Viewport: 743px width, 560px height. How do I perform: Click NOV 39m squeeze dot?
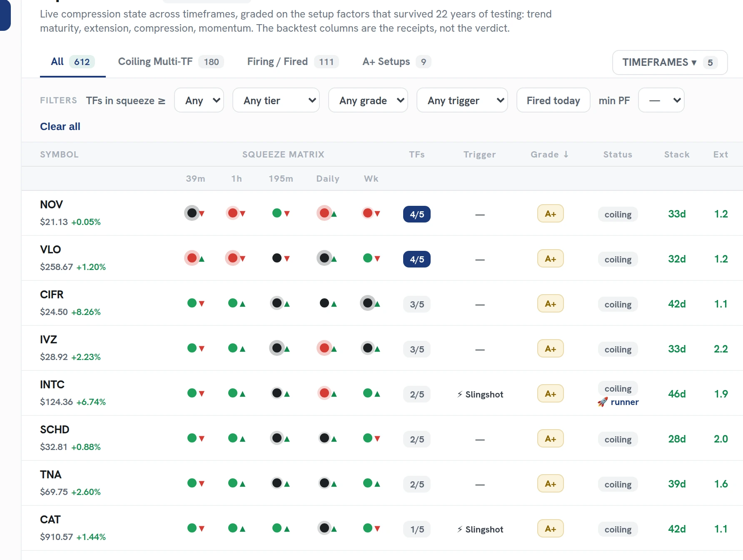tap(192, 213)
